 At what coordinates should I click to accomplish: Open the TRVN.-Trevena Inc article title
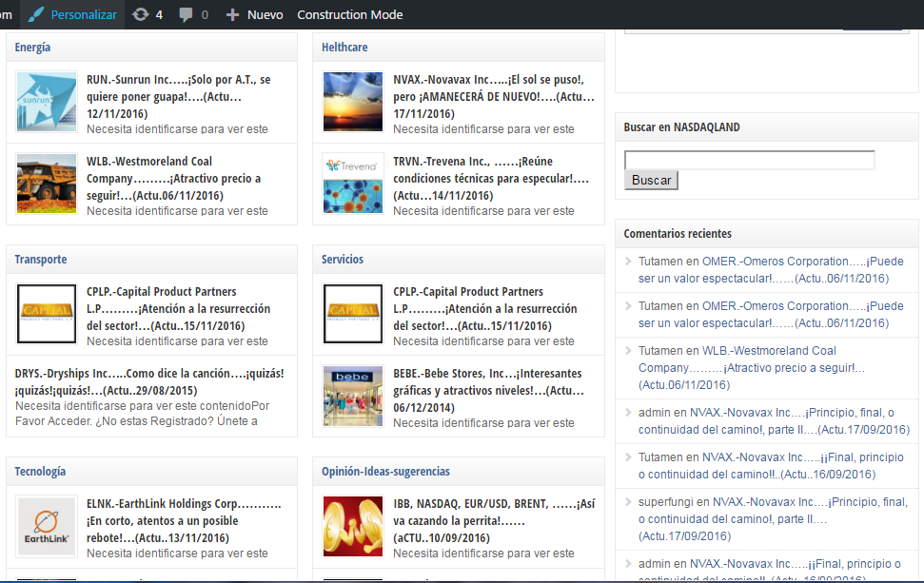tap(491, 179)
